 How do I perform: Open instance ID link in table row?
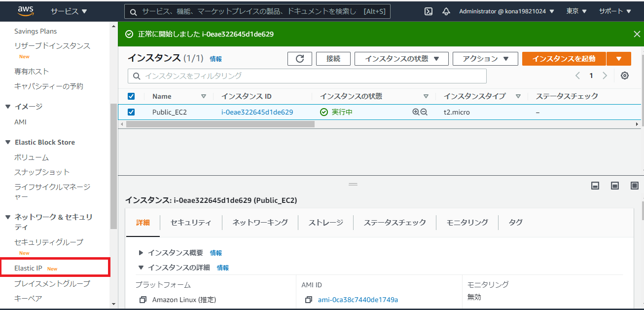tap(257, 112)
